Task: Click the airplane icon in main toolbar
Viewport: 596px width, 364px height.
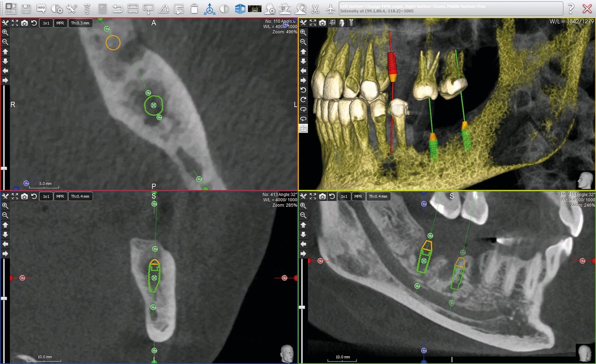Action: (331, 9)
